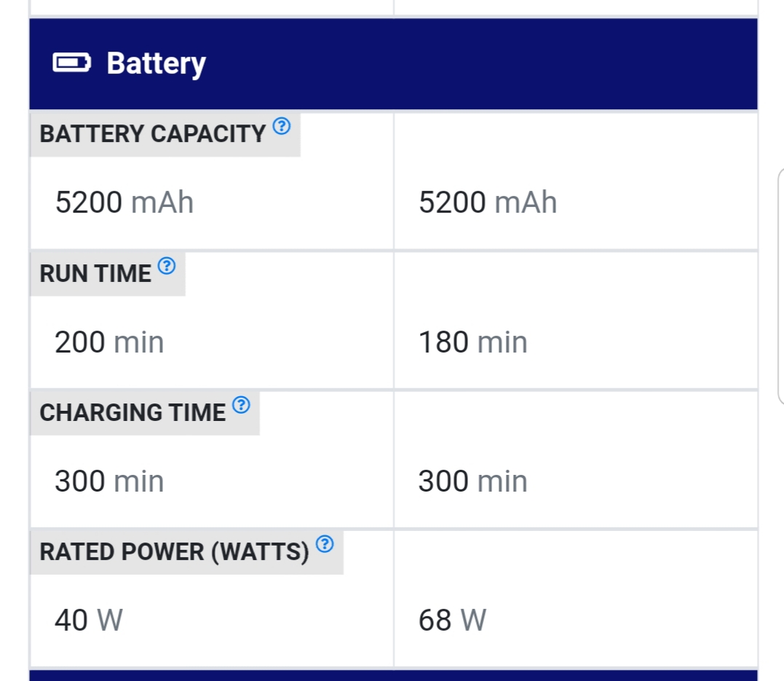
Task: Click the second product's 300 min value
Action: [472, 481]
